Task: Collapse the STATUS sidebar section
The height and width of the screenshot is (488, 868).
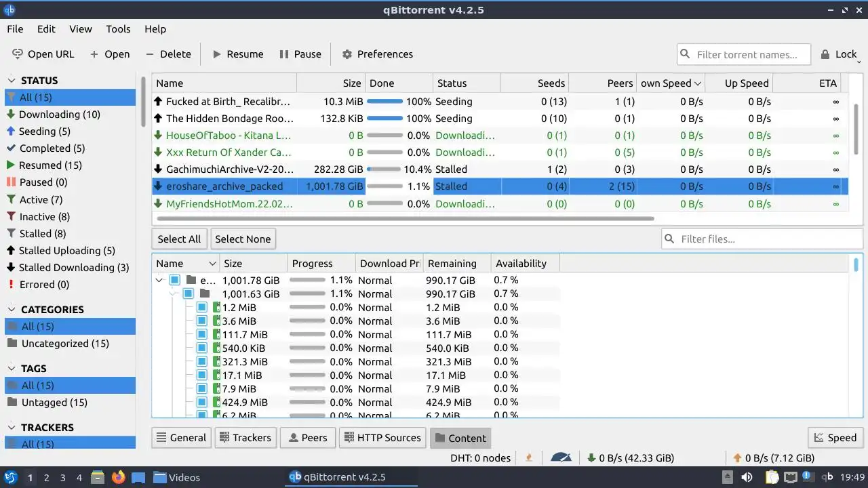Action: click(x=11, y=81)
